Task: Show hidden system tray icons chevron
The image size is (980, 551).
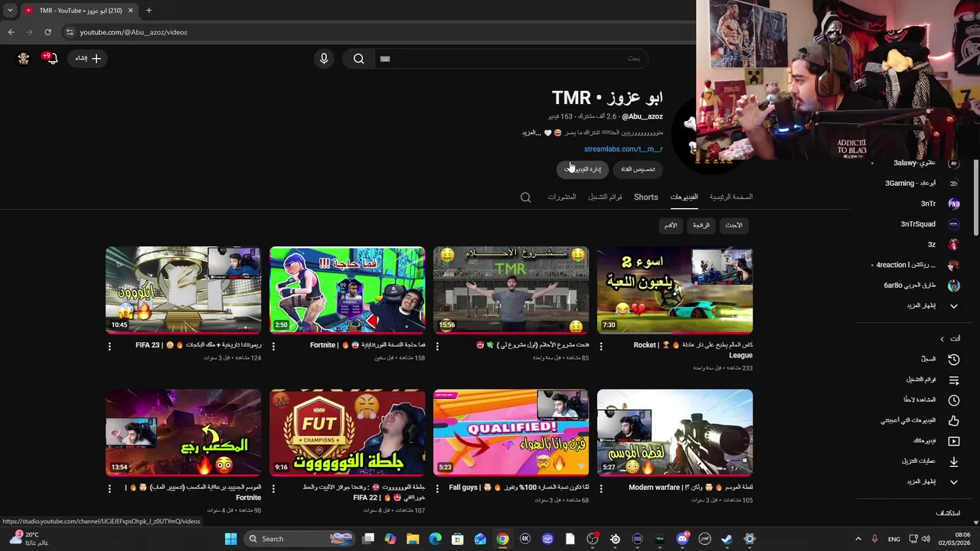Action: tap(857, 539)
